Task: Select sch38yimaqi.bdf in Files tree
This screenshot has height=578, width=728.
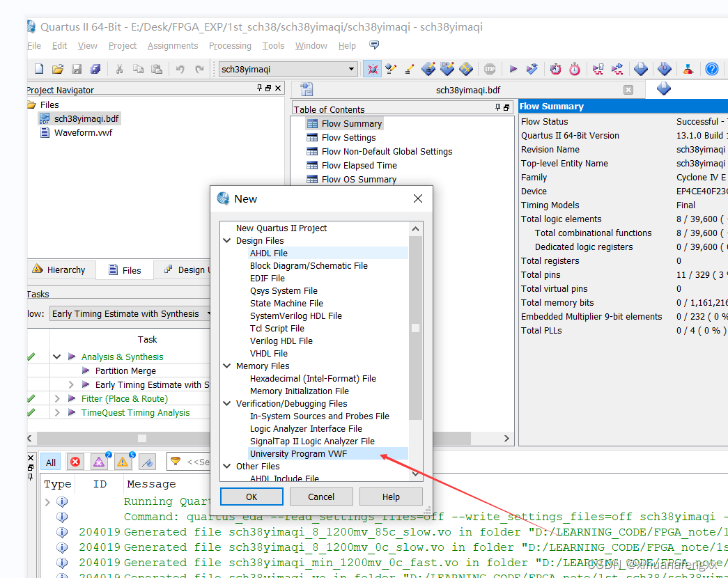Action: pyautogui.click(x=86, y=119)
